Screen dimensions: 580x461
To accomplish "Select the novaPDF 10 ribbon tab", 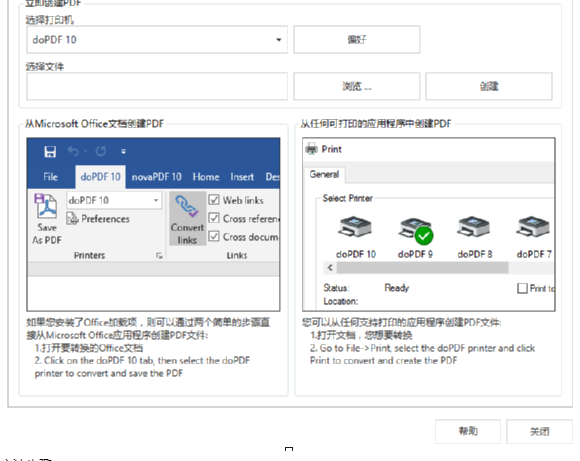I will 156,177.
